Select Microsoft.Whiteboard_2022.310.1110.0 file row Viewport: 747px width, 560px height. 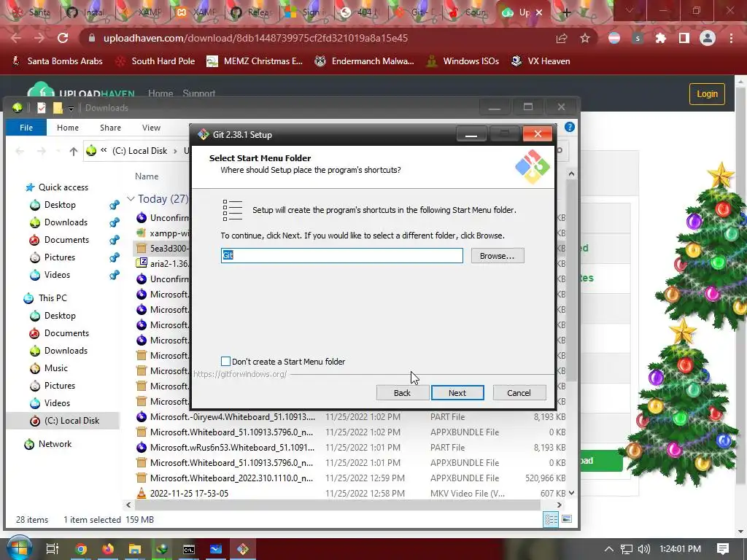(x=352, y=478)
